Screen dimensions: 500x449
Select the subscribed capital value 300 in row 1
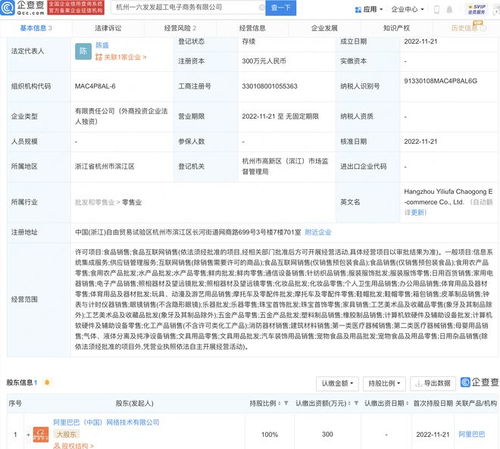click(x=327, y=434)
